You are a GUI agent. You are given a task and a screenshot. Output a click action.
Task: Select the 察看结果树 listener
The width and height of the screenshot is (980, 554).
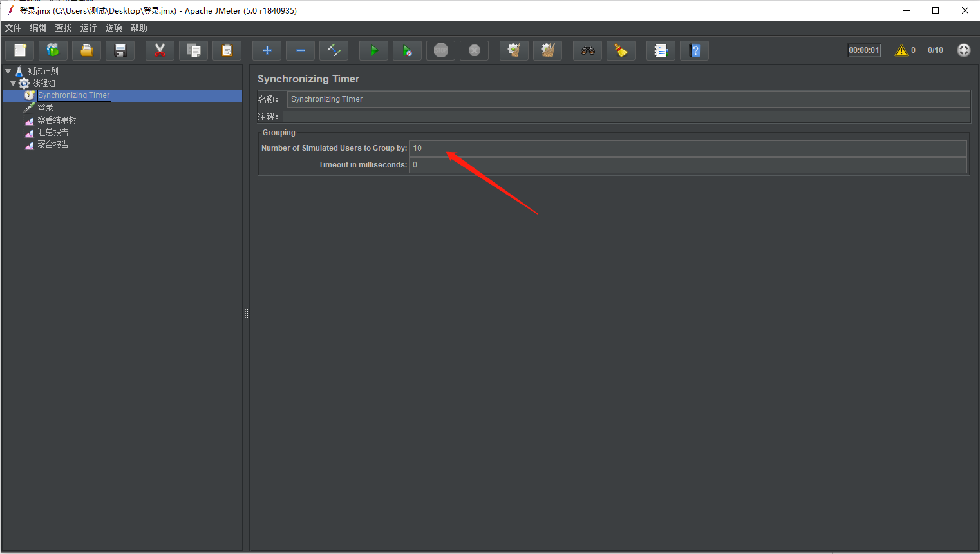tap(57, 120)
